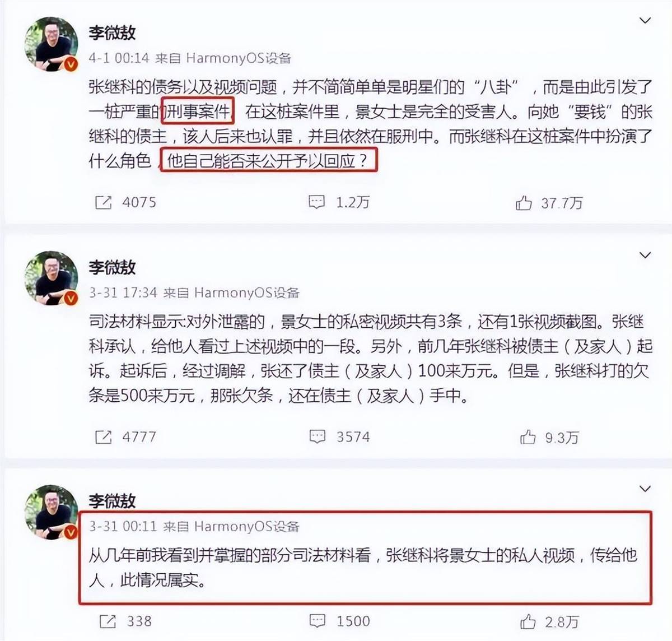Like the post with 37.7万 likes
672x641 pixels.
tap(524, 202)
